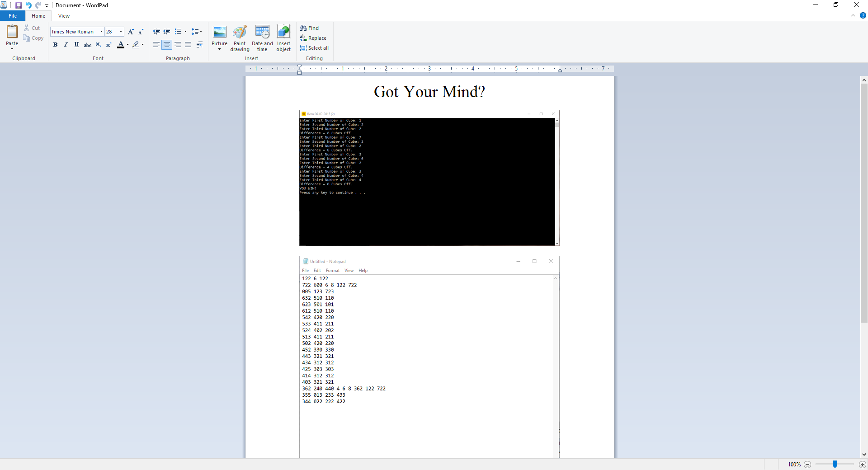Open the list style dropdown arrow
Viewport: 868px width, 470px height.
pyautogui.click(x=185, y=32)
